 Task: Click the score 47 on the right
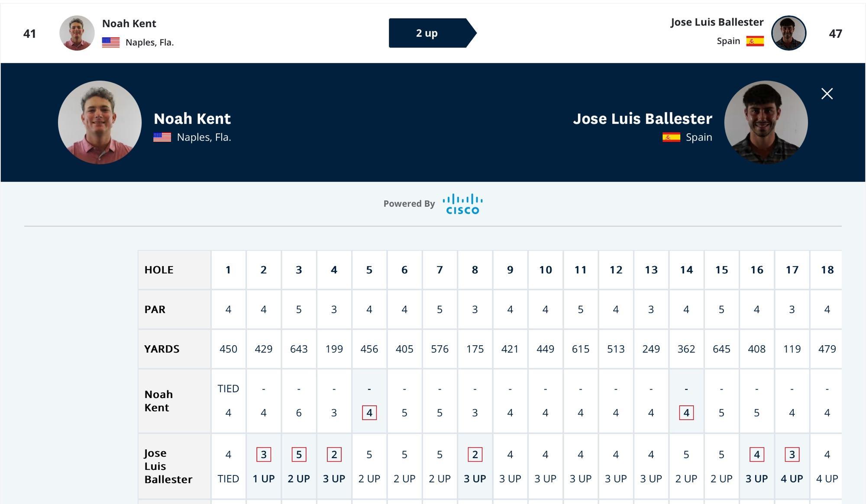835,33
